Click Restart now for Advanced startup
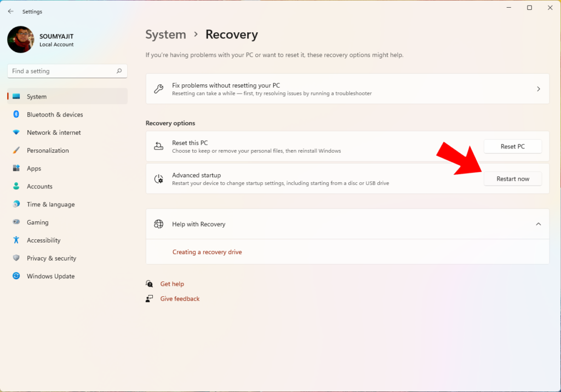 pos(513,179)
